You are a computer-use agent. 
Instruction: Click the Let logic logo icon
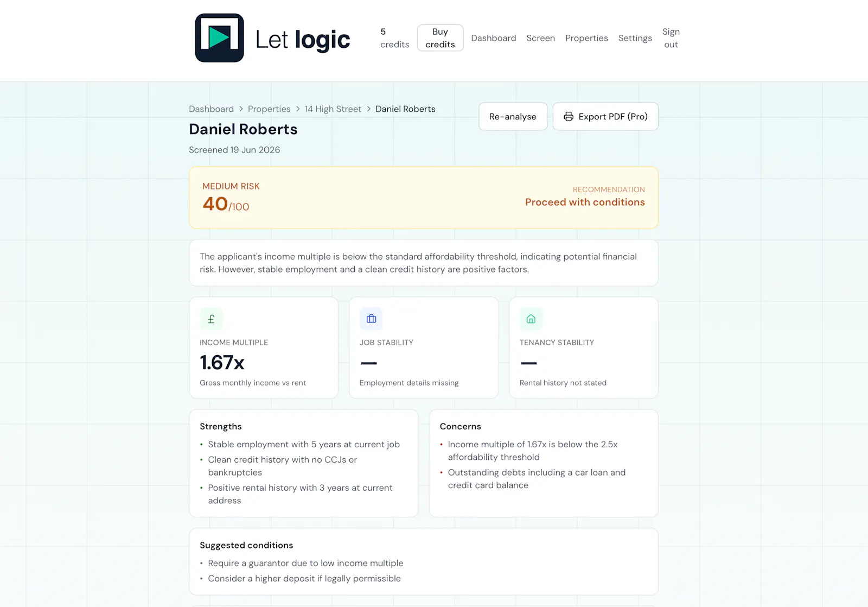[x=219, y=38]
